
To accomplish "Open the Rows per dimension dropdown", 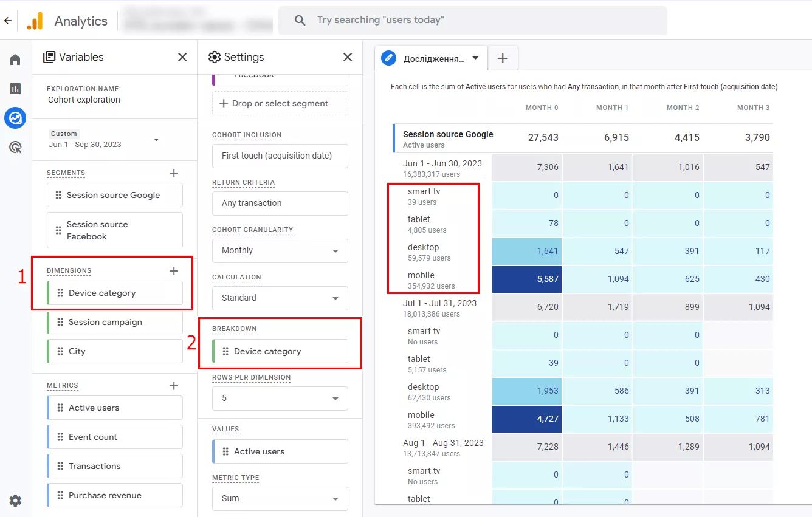I will [280, 399].
